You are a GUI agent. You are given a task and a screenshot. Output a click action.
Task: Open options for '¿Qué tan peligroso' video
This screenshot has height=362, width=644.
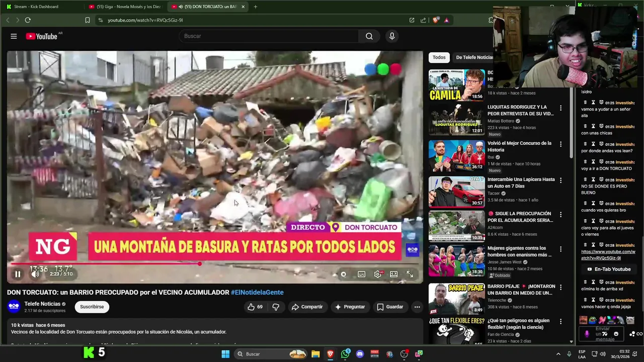(x=560, y=322)
